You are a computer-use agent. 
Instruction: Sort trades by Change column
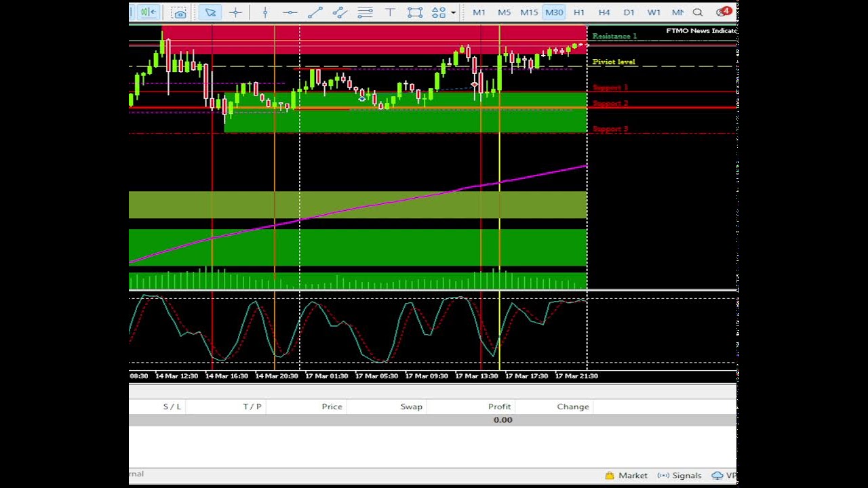573,407
